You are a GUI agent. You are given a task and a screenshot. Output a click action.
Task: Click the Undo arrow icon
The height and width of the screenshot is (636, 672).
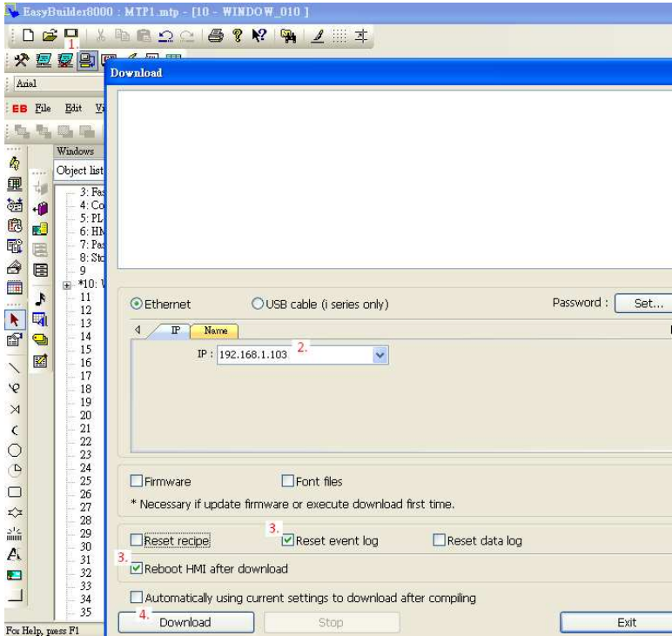165,36
